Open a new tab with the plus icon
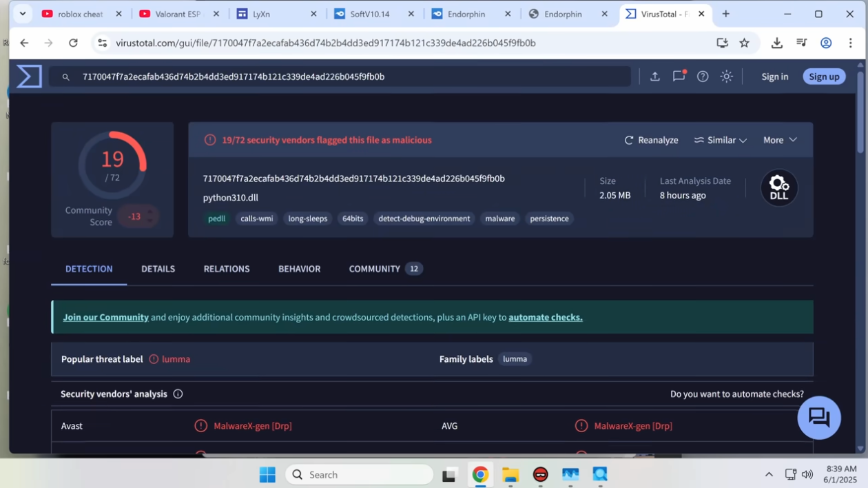The height and width of the screenshot is (488, 868). click(726, 14)
